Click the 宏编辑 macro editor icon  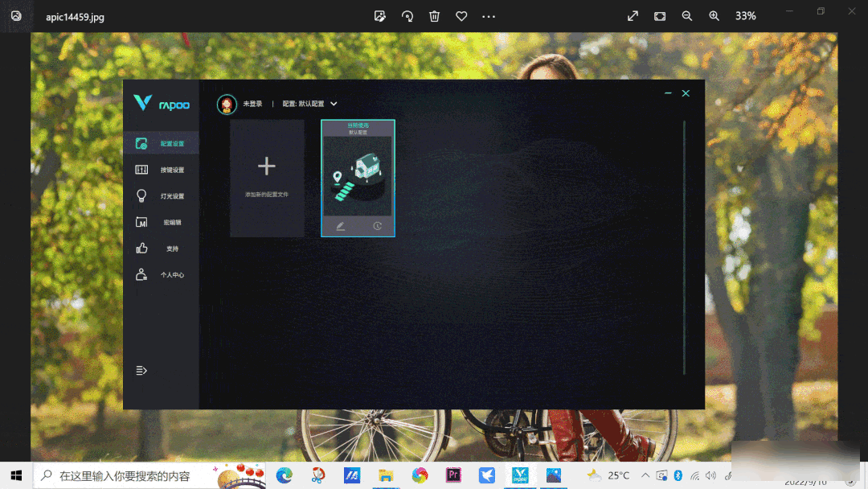(141, 223)
